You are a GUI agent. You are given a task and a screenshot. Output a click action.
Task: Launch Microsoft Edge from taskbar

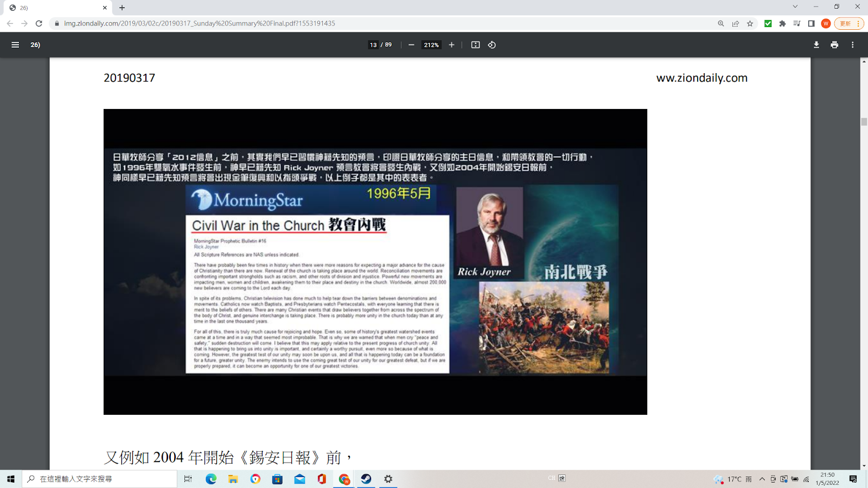pos(211,479)
